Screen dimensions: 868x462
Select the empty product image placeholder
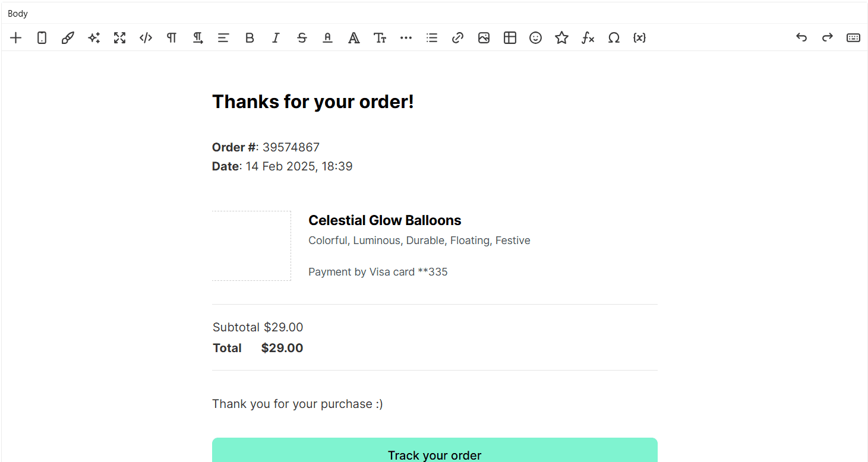pos(251,246)
